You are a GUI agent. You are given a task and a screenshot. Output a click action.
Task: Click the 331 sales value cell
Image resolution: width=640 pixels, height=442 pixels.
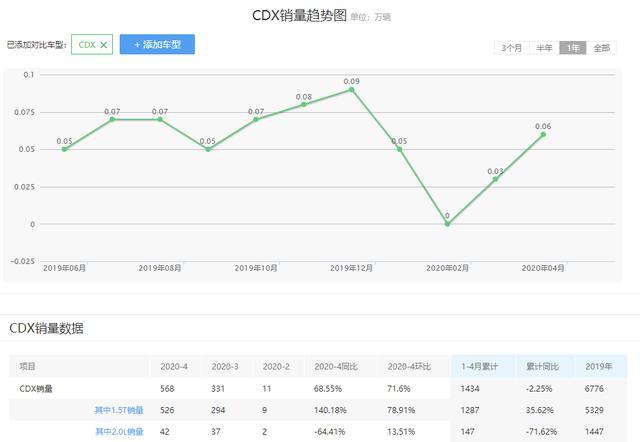pyautogui.click(x=218, y=389)
